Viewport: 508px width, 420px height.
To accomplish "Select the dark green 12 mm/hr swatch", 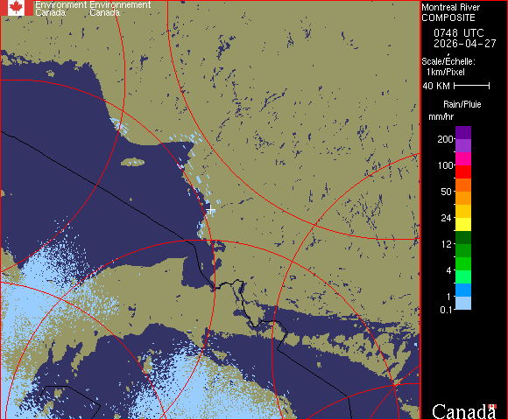I will pos(463,237).
